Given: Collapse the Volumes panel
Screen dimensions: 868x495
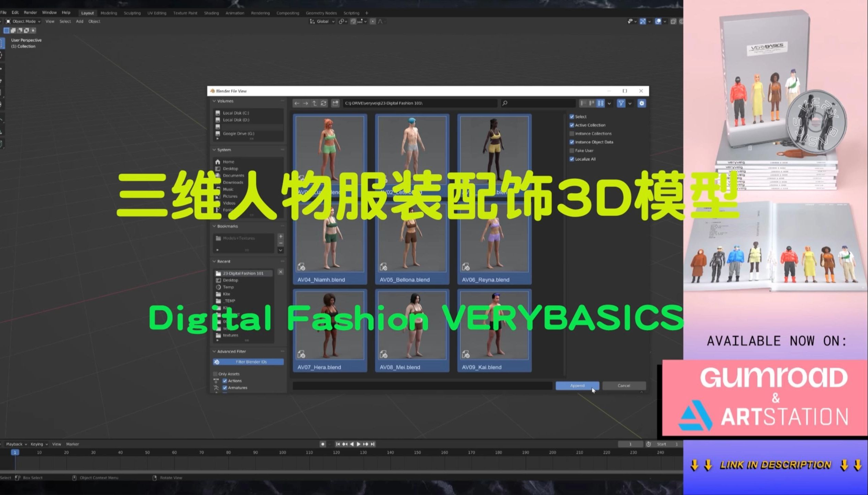Looking at the screenshot, I should [214, 101].
